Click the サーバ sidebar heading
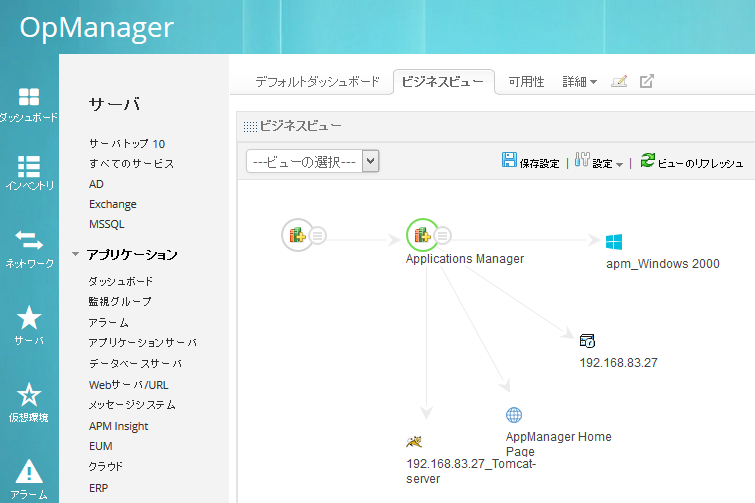 tap(115, 104)
